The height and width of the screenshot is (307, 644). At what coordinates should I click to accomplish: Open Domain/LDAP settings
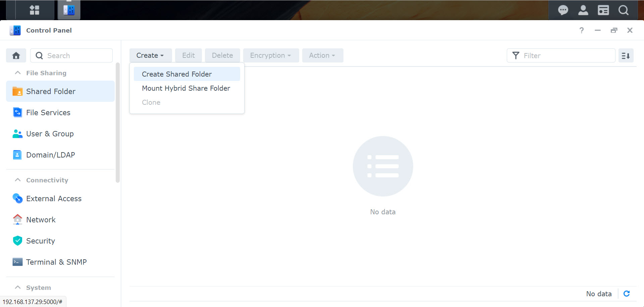(50, 155)
